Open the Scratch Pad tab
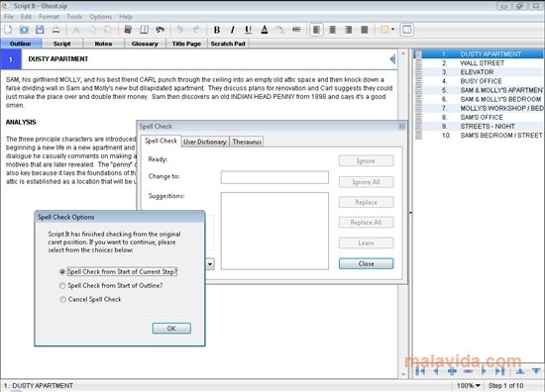Image resolution: width=545 pixels, height=392 pixels. (x=228, y=44)
